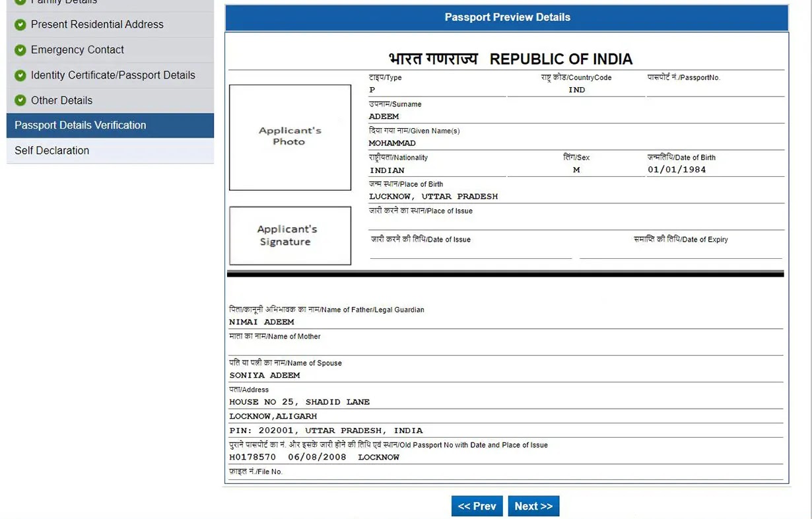
Task: Click the father's name NIMAI ADEEM
Action: (261, 322)
